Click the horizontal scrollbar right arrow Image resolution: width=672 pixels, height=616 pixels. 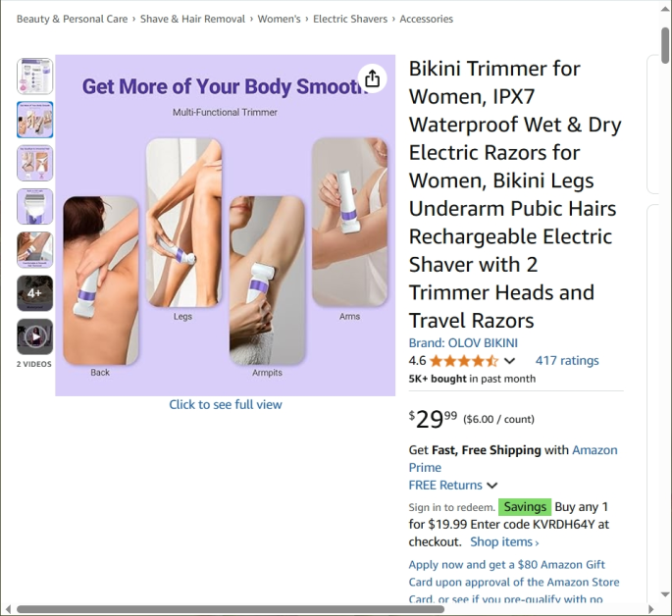[x=651, y=609]
